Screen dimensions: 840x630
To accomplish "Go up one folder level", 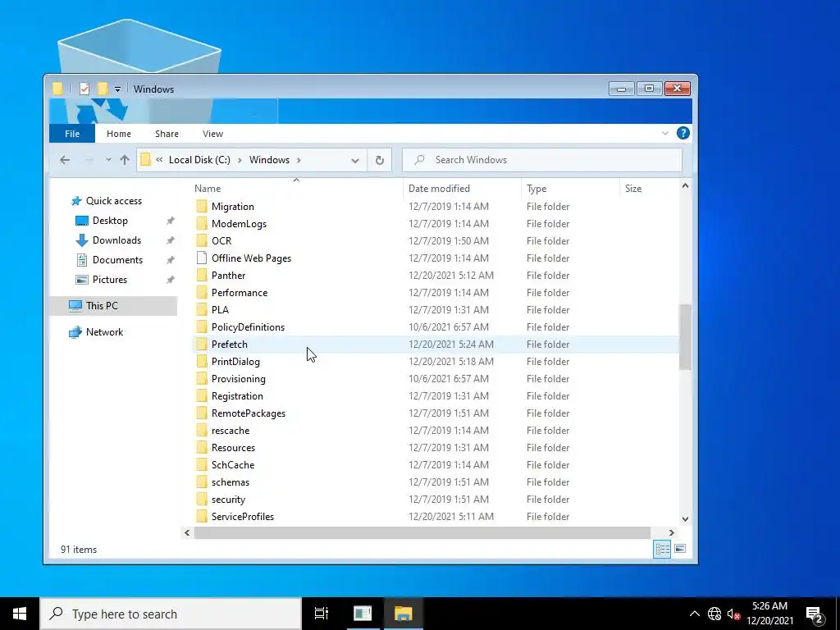I will pyautogui.click(x=125, y=160).
